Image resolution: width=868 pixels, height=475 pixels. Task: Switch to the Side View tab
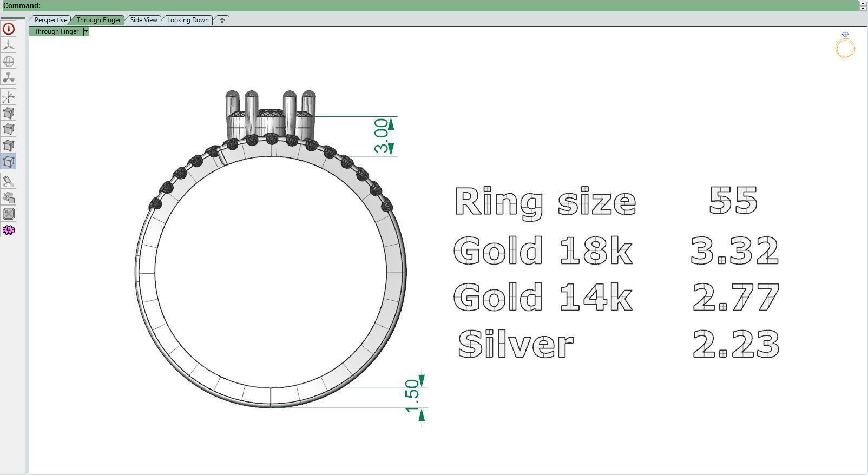click(x=143, y=20)
